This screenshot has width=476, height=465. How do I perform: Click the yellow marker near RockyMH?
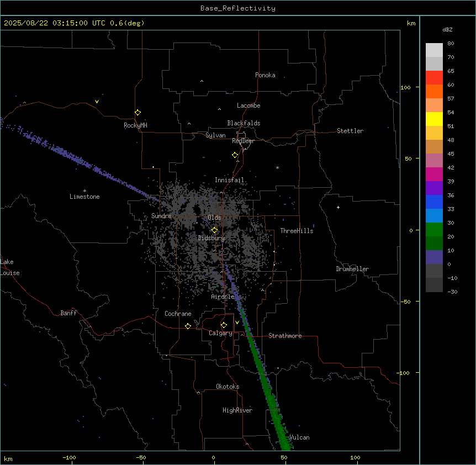point(137,113)
